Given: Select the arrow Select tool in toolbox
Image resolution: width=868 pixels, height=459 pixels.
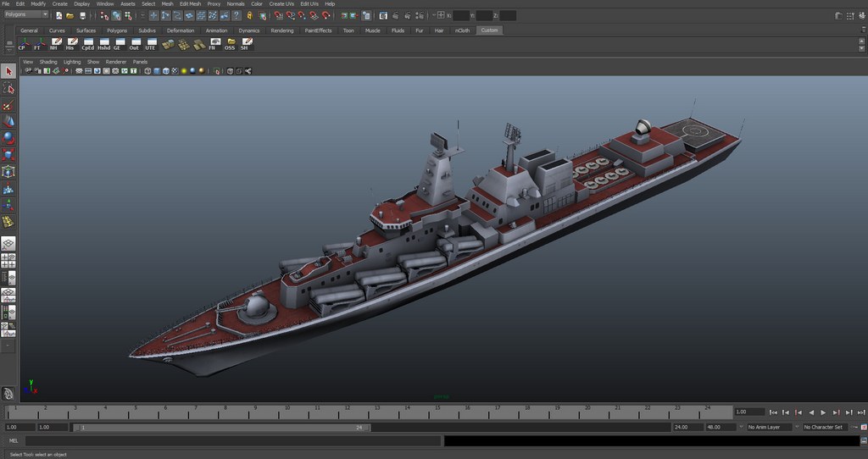Looking at the screenshot, I should (x=8, y=72).
